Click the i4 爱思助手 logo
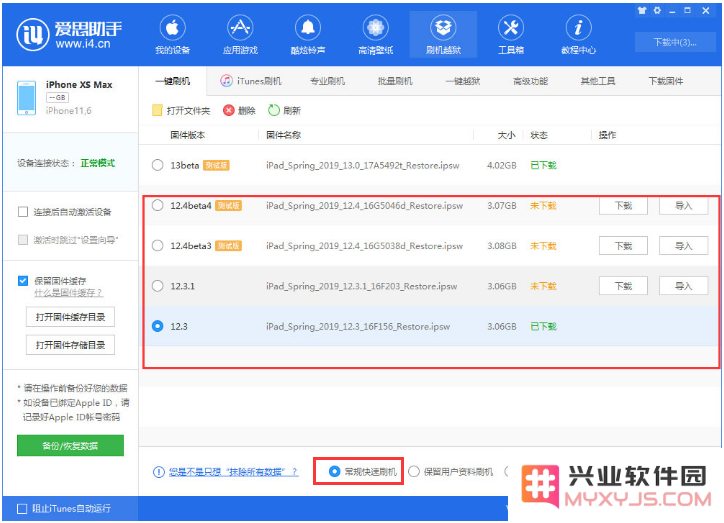724x523 pixels. (69, 35)
